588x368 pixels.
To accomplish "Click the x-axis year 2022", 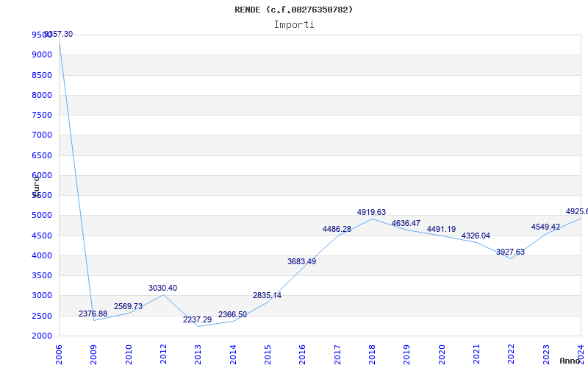I will pos(511,355).
